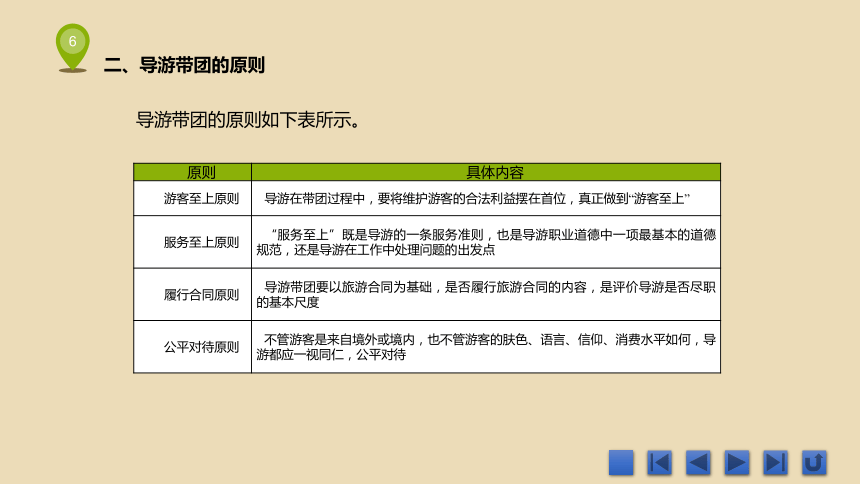Click the description starting 导游带团要以旅游合同
Screen dimensions: 860x484
(486, 295)
